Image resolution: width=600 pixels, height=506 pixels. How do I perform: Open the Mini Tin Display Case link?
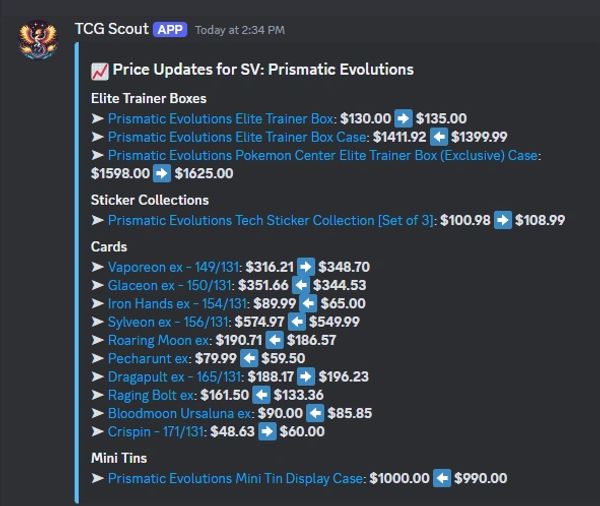click(x=236, y=479)
